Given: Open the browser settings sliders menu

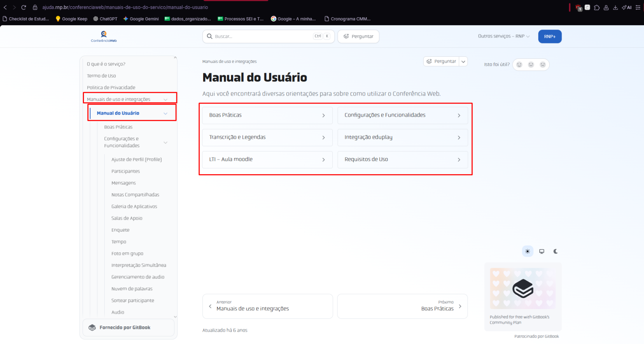Looking at the screenshot, I should (x=638, y=7).
